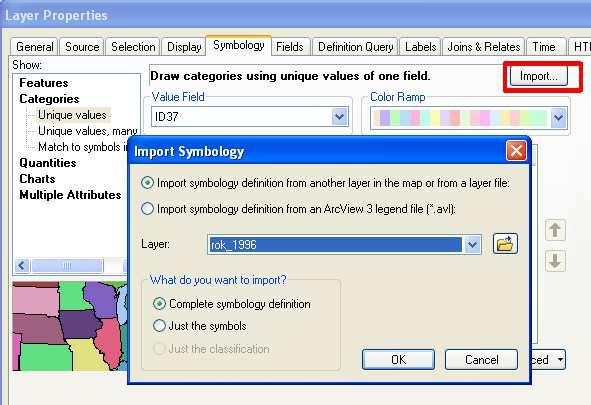This screenshot has width=591, height=405.
Task: Click the pastel color ramp strip
Action: pos(460,118)
